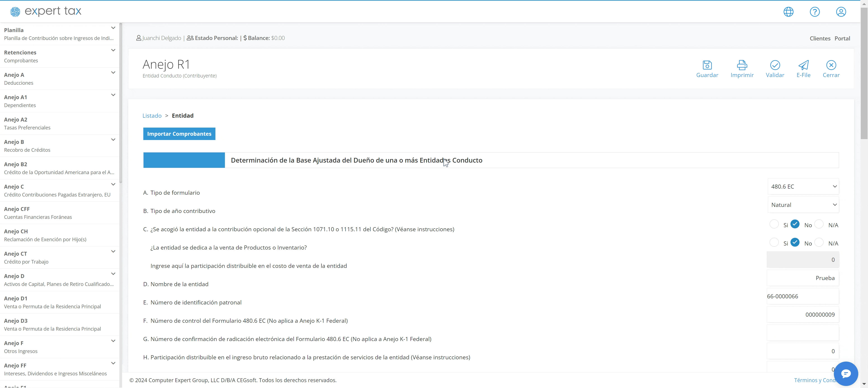Open Anejo A2 Tasas Preferenciales

tap(60, 124)
